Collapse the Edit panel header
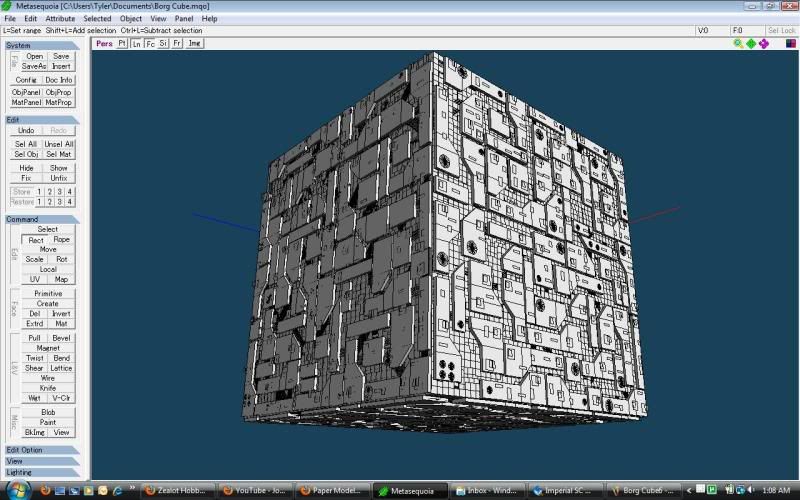Screen dimensions: 800x500 (x=42, y=120)
